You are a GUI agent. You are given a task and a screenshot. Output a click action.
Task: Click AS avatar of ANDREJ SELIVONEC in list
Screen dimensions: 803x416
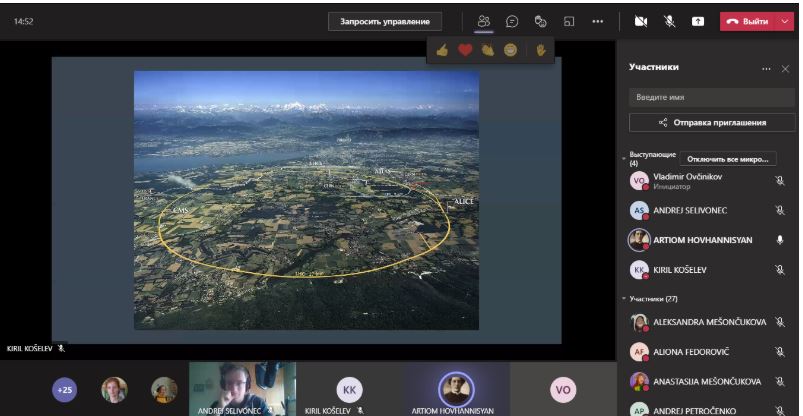639,211
